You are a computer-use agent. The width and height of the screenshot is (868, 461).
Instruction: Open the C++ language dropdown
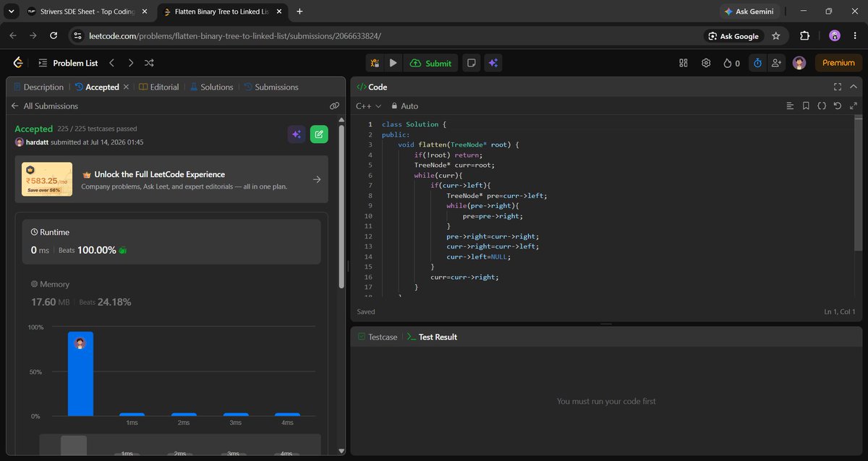coord(368,105)
